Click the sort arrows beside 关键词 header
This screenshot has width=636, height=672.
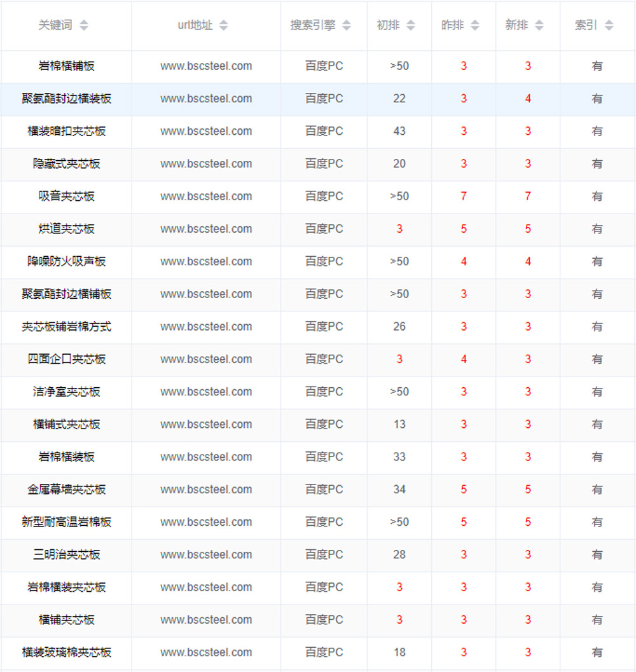point(84,25)
